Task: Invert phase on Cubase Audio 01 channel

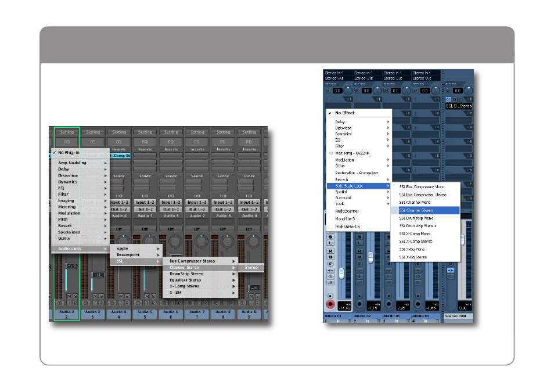Action: pyautogui.click(x=328, y=91)
